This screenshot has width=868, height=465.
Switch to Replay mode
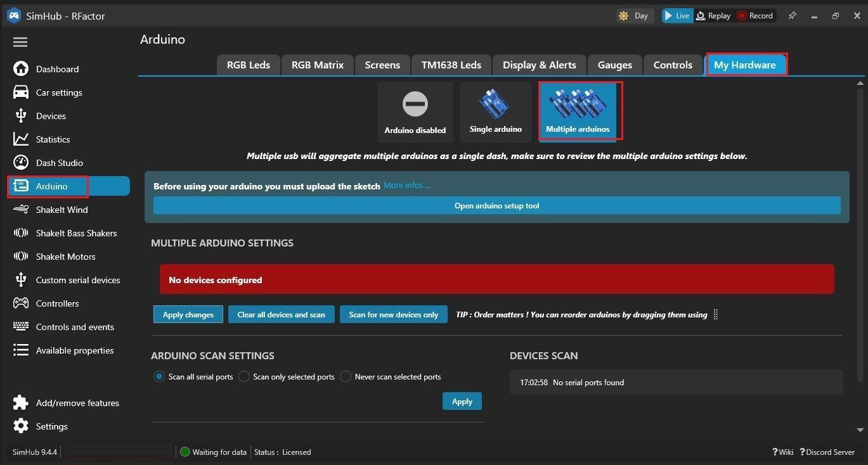point(713,16)
